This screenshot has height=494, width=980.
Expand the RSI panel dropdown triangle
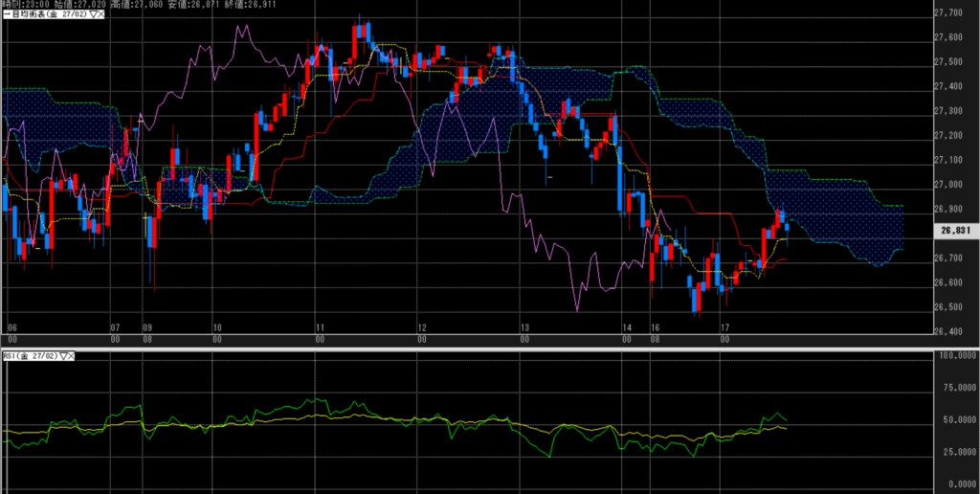click(62, 356)
